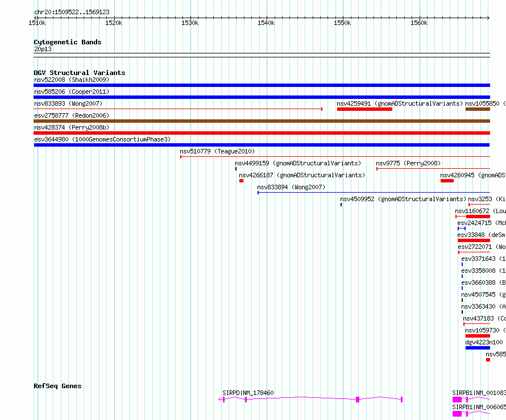Select the SIRPB1|NM_001083 gene label
The height and width of the screenshot is (420, 506).
pos(479,393)
